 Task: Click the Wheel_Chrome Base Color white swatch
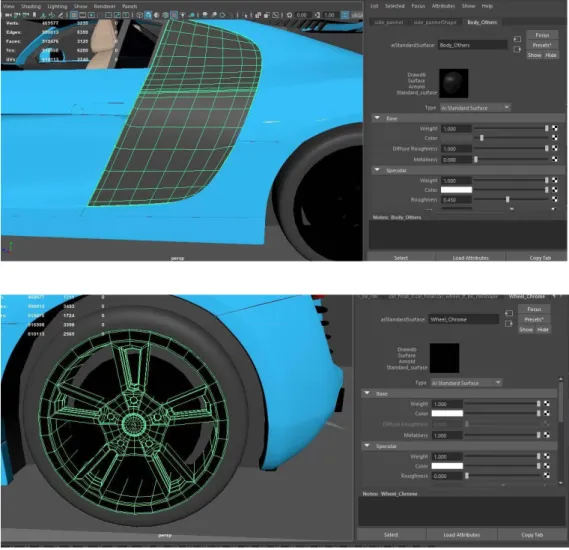click(447, 413)
